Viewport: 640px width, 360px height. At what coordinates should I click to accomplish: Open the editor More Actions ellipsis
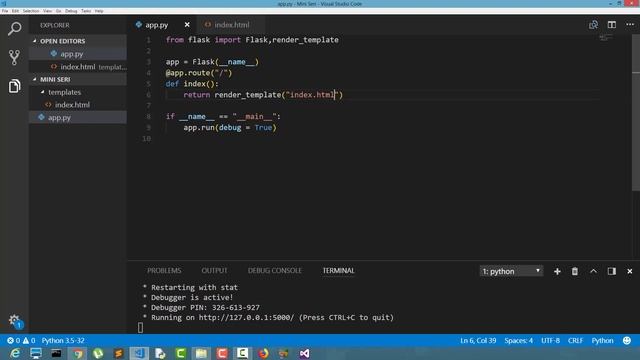[x=630, y=25]
